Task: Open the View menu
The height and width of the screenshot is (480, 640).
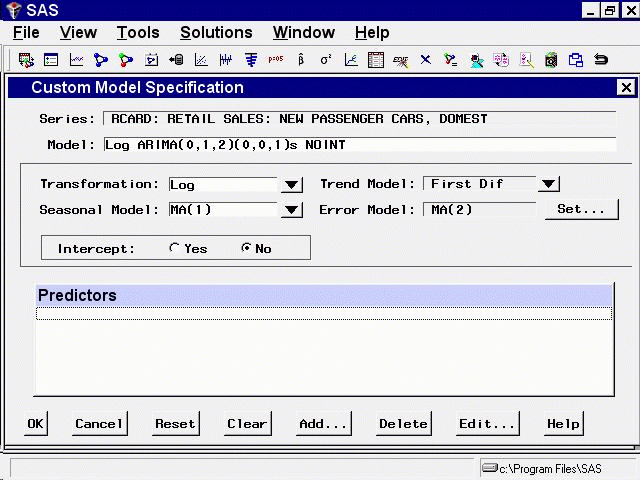Action: 78,32
